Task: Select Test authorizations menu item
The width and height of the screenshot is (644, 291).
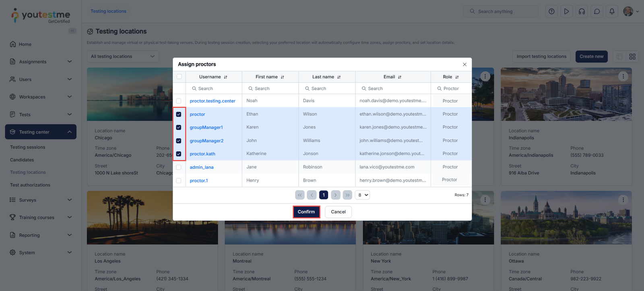Action: click(x=30, y=185)
